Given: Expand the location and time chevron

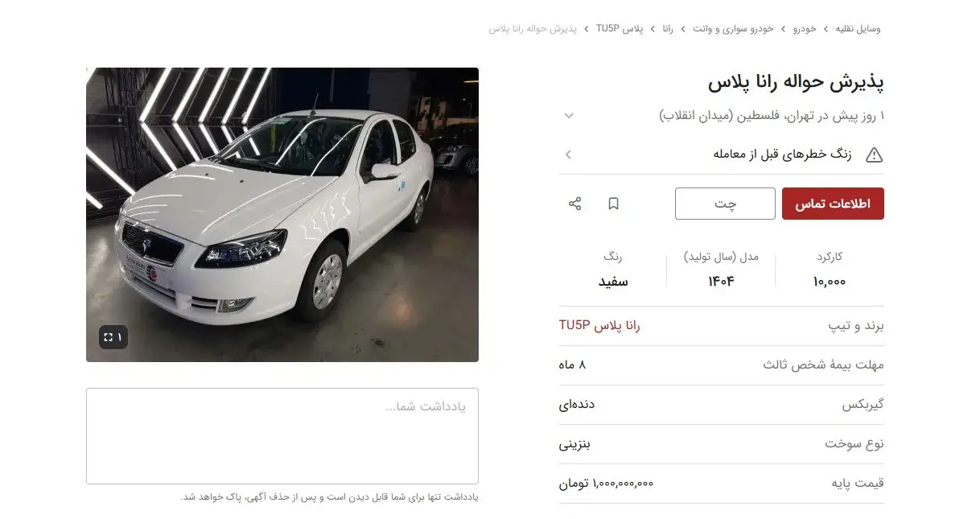Looking at the screenshot, I should (569, 116).
